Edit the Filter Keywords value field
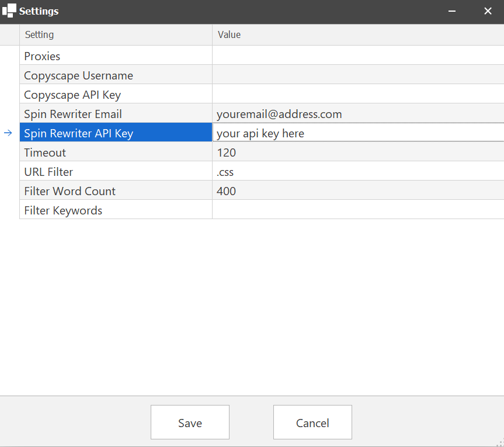504x447 pixels. pyautogui.click(x=357, y=210)
